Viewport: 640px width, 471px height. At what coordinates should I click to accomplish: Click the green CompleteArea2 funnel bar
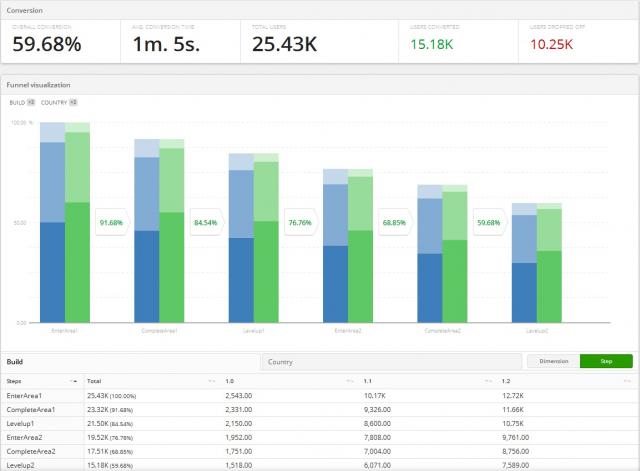click(x=455, y=280)
